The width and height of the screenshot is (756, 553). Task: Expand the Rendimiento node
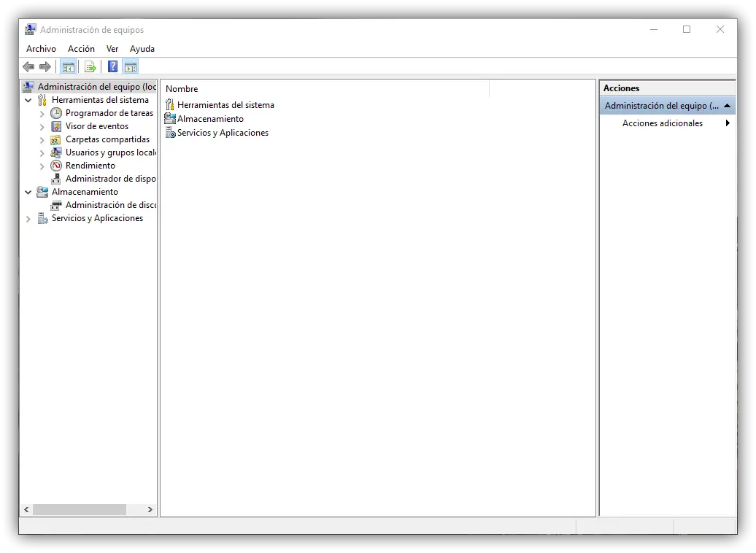(42, 166)
